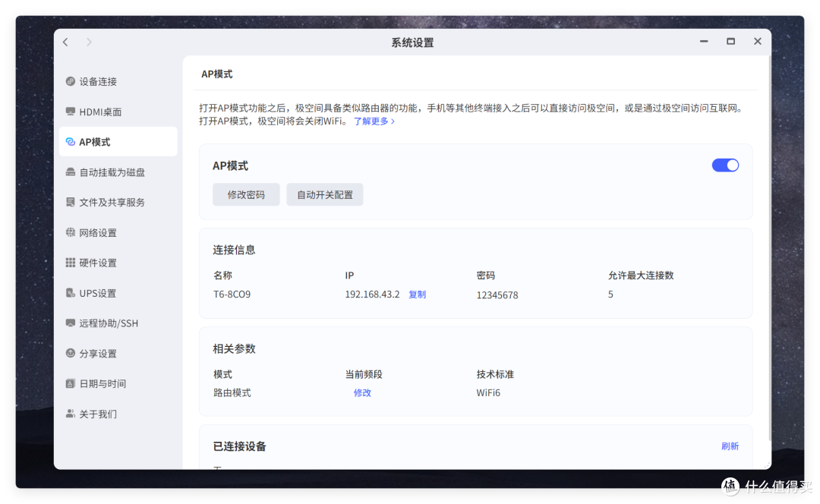Image resolution: width=820 pixels, height=504 pixels.
Task: Close the 系统设置 window
Action: [757, 41]
